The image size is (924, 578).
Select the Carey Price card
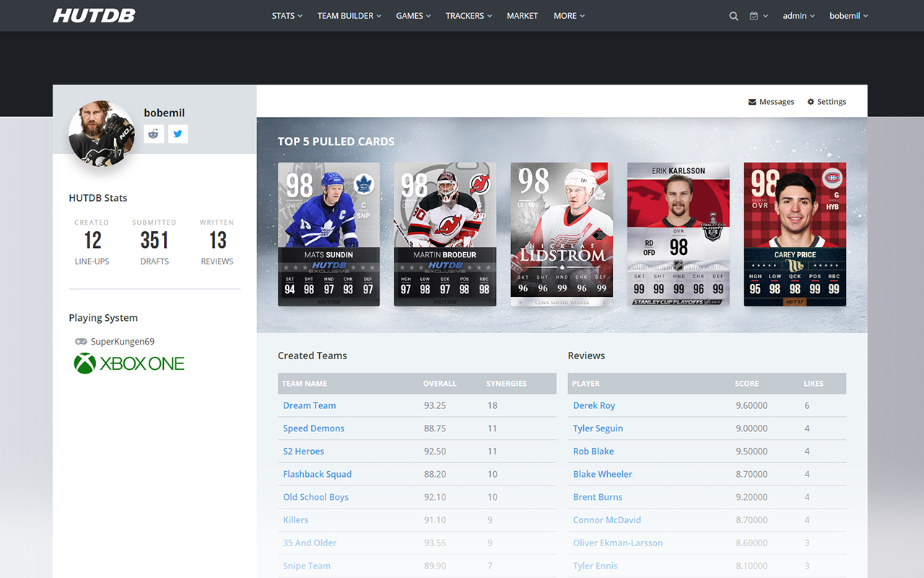[795, 234]
